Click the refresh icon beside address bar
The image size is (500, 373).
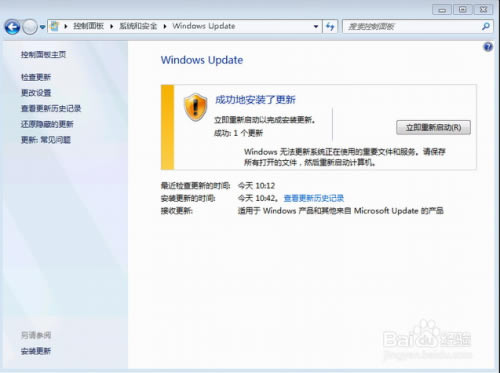pos(330,26)
